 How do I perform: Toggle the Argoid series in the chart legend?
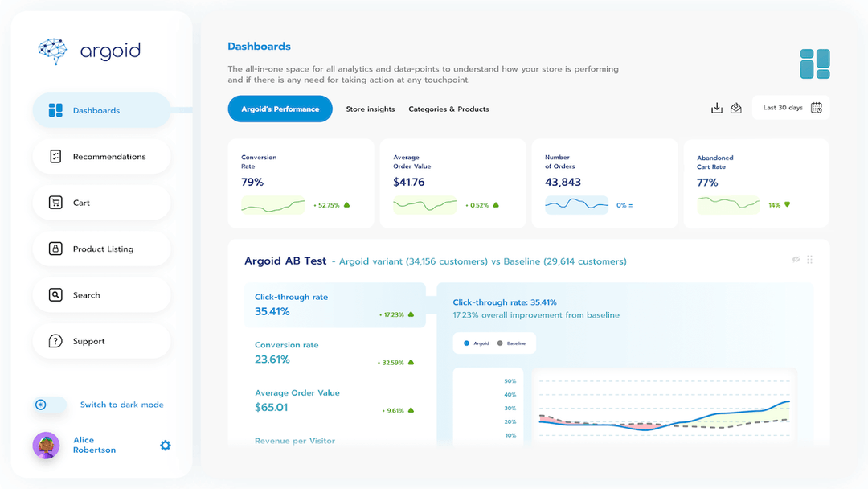[x=474, y=343]
